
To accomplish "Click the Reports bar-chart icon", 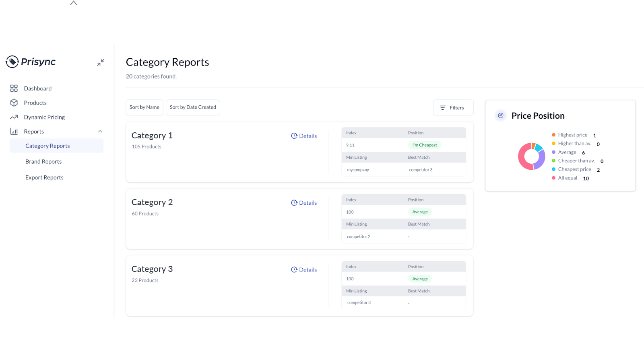I will click(14, 131).
